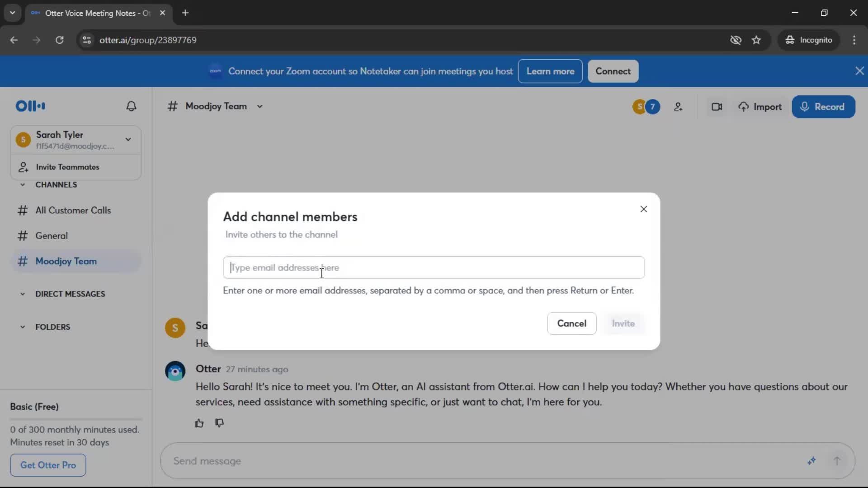
Task: Click the site information icon in address bar
Action: 87,40
